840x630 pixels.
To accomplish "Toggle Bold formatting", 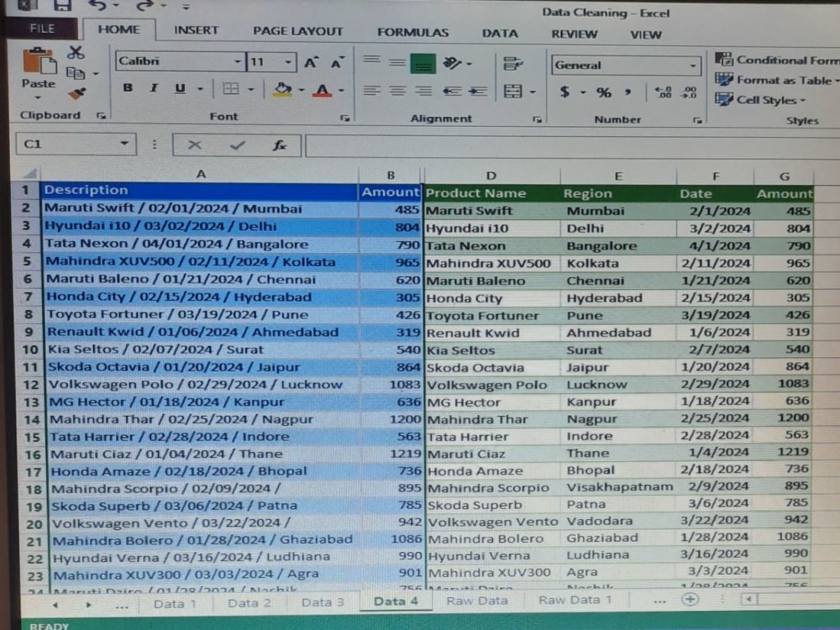I will click(x=128, y=87).
